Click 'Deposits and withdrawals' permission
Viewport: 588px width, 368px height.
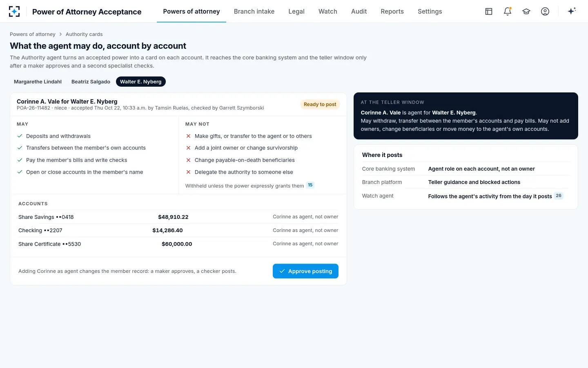(58, 136)
